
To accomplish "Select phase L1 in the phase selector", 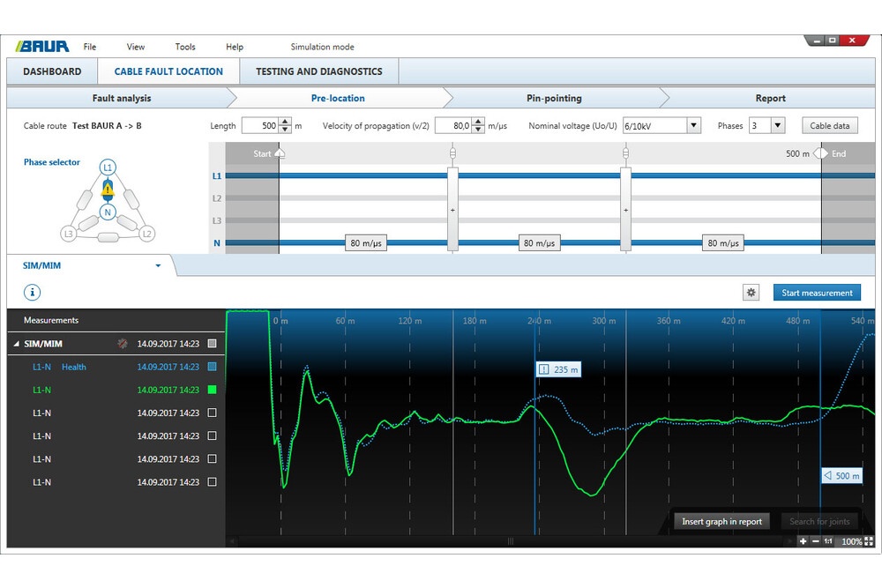I will [x=108, y=166].
